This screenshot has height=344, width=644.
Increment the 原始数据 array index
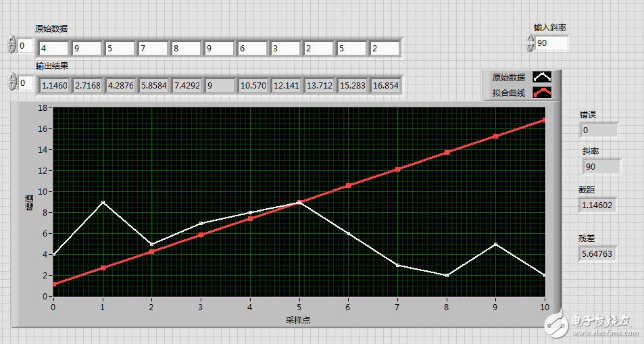tap(11, 41)
